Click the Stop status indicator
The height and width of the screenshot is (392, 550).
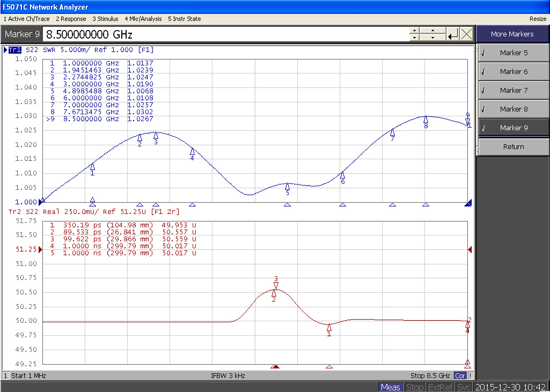[414, 387]
